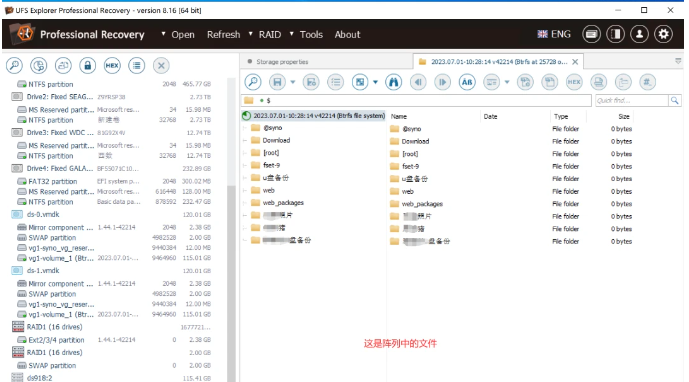
Task: Open the Tools menu
Action: tap(311, 34)
